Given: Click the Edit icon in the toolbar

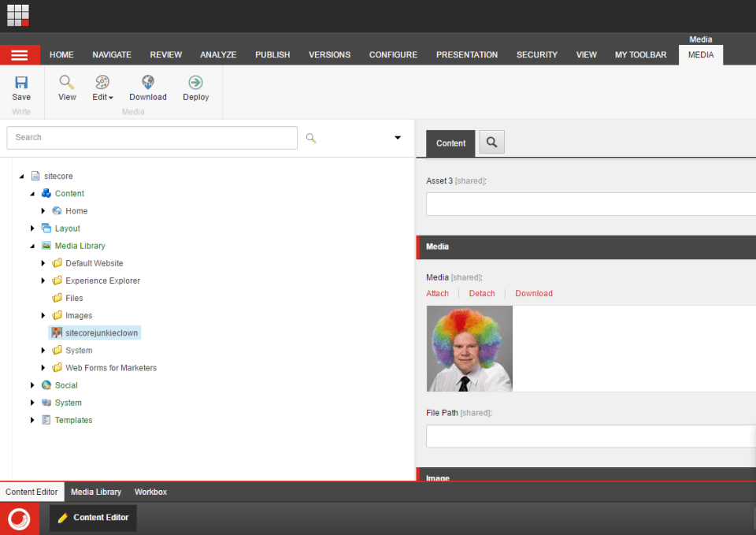Looking at the screenshot, I should point(101,83).
